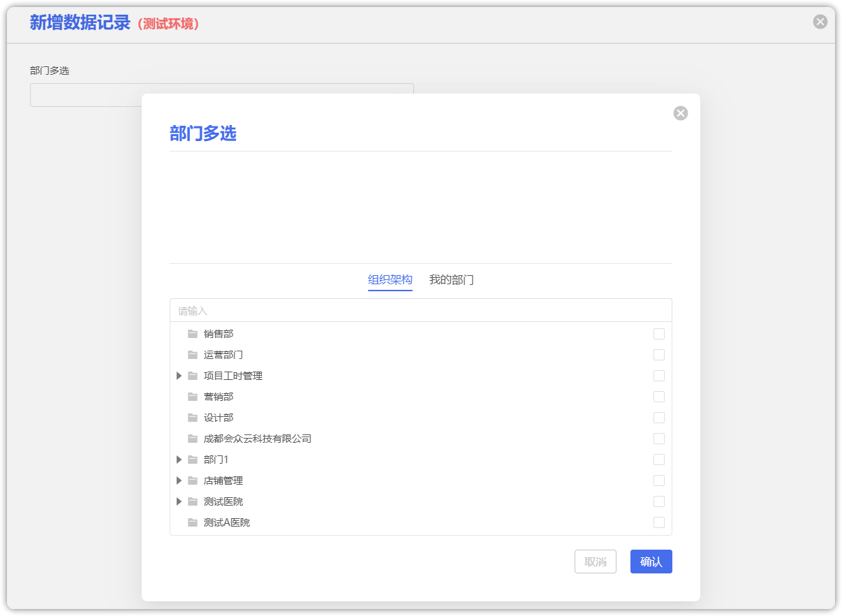Click the 部门1 label
842x616 pixels.
coord(216,460)
